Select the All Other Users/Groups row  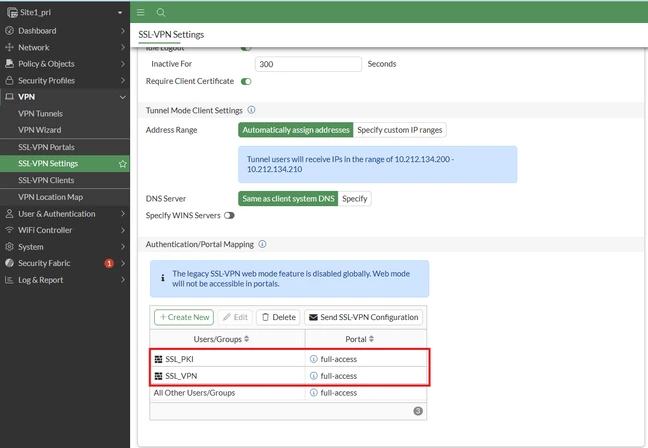(288, 393)
